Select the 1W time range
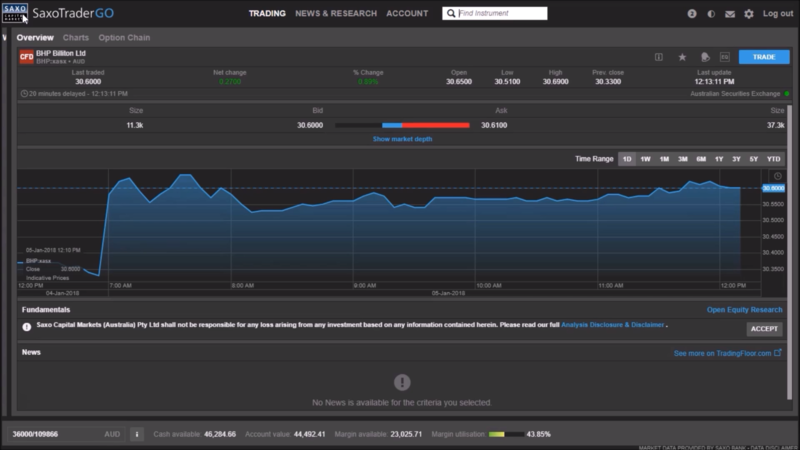 pos(645,159)
